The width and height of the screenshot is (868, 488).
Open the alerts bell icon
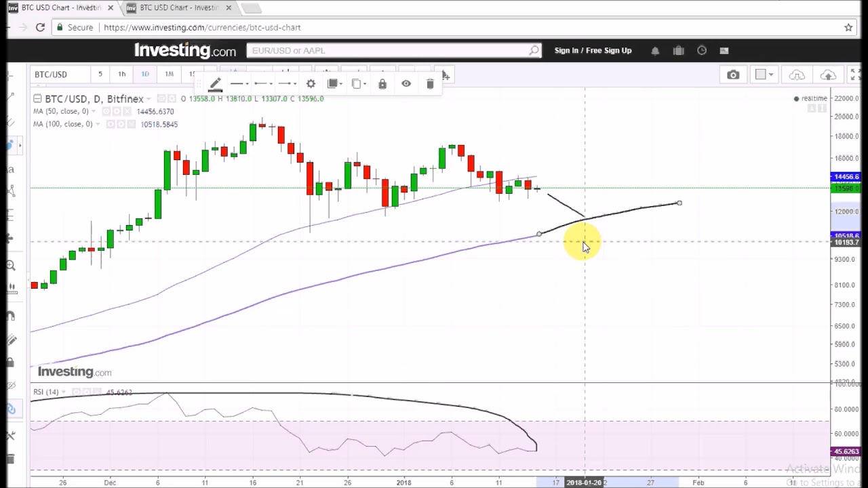(x=655, y=50)
